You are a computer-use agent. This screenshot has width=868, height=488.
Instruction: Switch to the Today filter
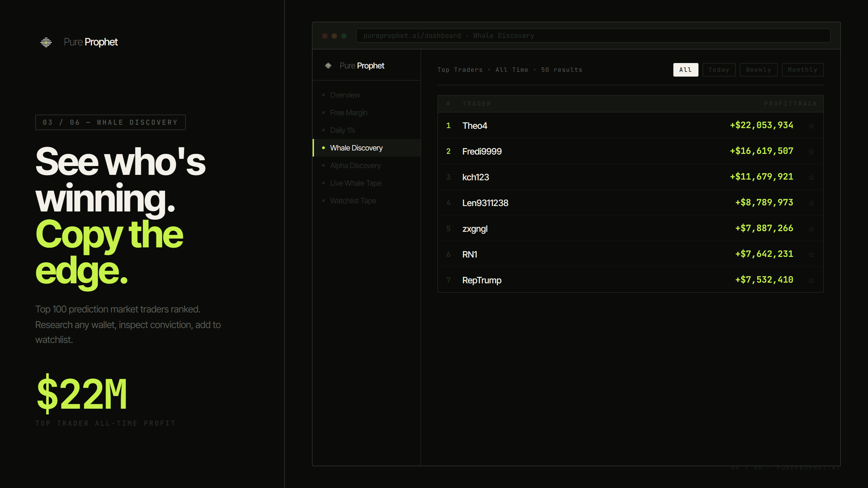[718, 70]
